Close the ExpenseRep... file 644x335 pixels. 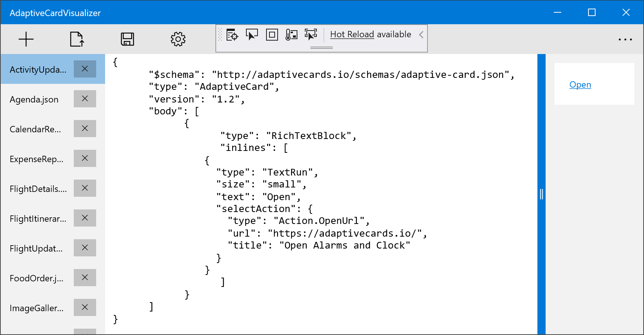[x=85, y=158]
